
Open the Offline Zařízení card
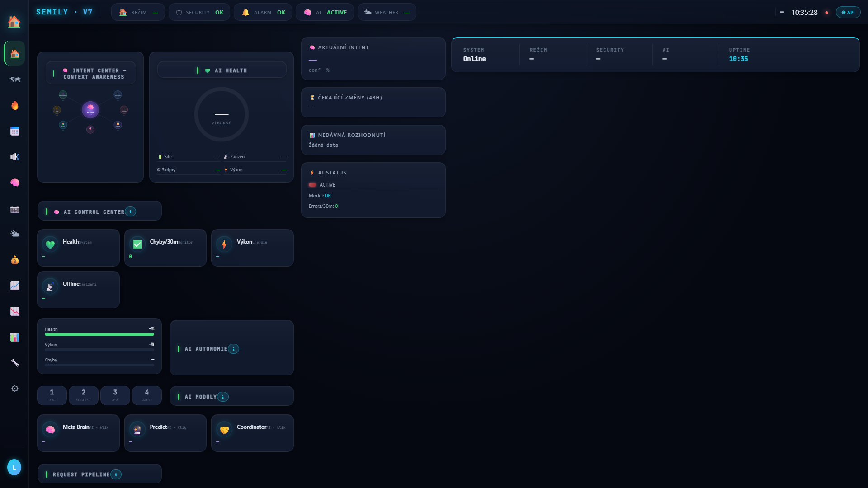[79, 290]
